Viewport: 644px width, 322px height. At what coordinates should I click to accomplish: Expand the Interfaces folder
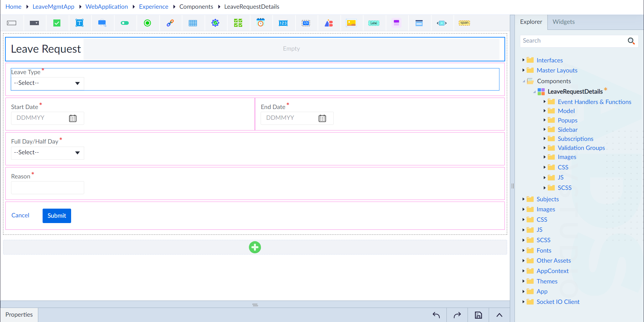tap(523, 60)
